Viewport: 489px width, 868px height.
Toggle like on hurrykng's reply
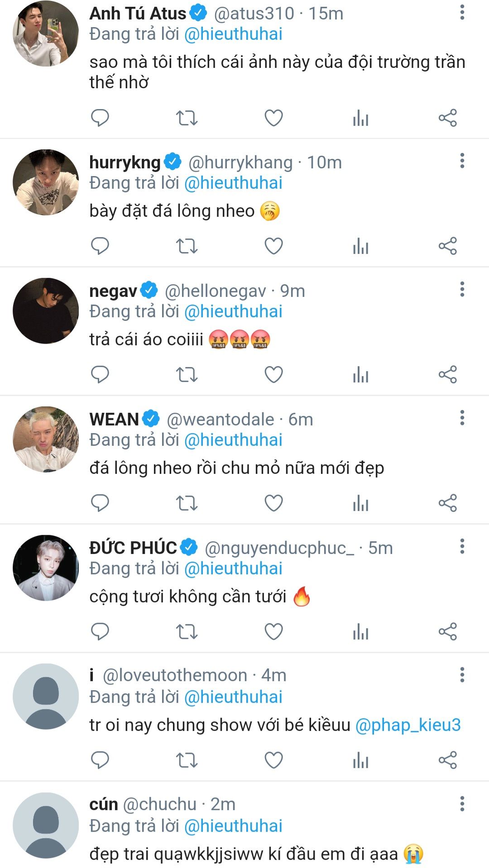[x=273, y=246]
